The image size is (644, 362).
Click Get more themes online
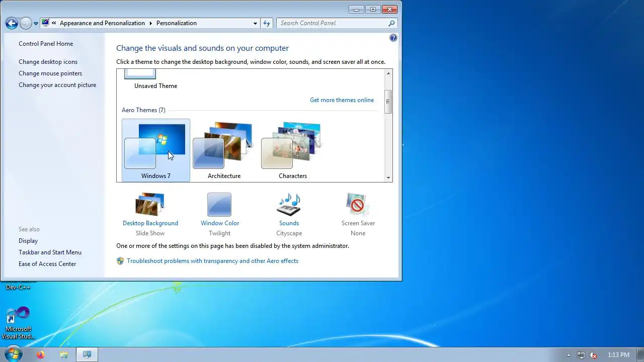point(342,100)
